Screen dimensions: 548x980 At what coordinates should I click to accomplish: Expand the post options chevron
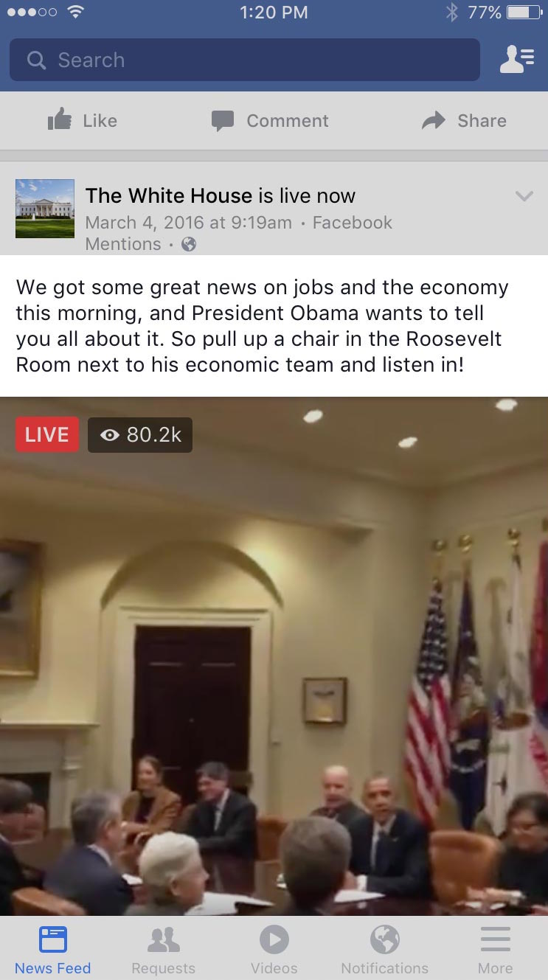tap(524, 196)
